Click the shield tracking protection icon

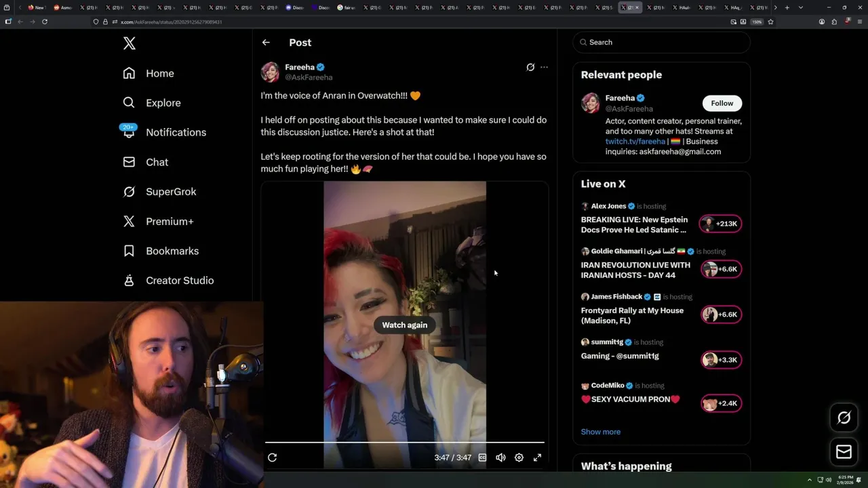[x=96, y=22]
